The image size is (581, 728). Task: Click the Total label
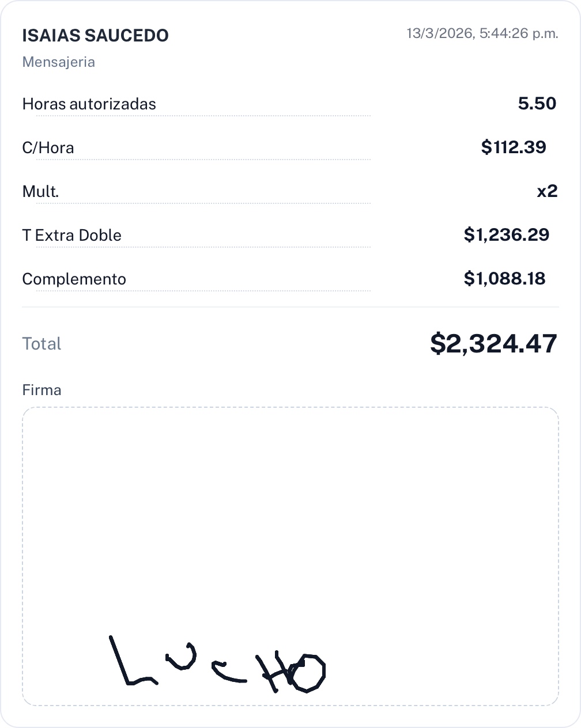[x=41, y=344]
